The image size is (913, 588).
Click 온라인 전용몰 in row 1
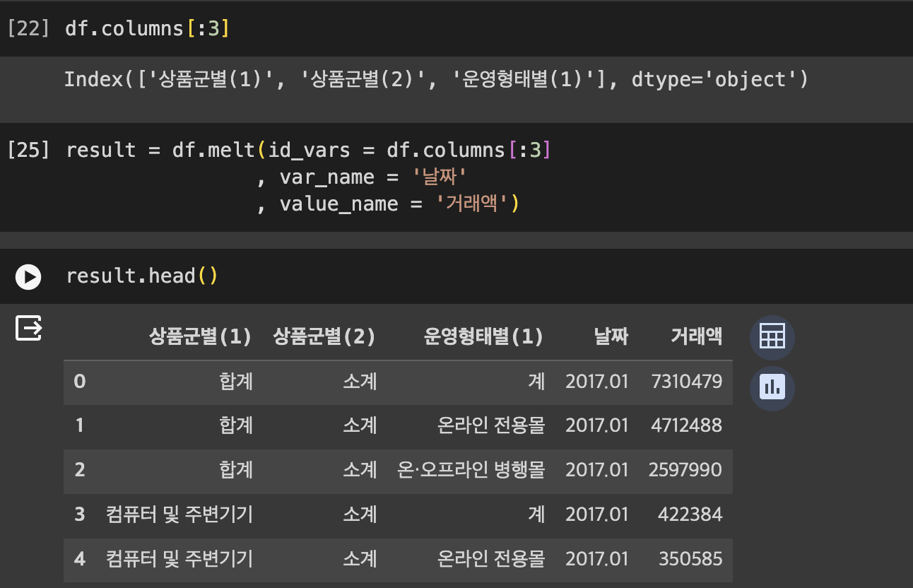pos(491,425)
